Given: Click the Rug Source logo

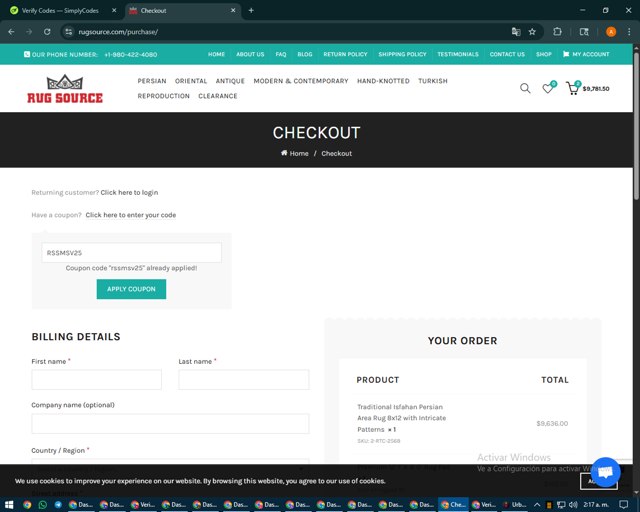Looking at the screenshot, I should coord(65,89).
